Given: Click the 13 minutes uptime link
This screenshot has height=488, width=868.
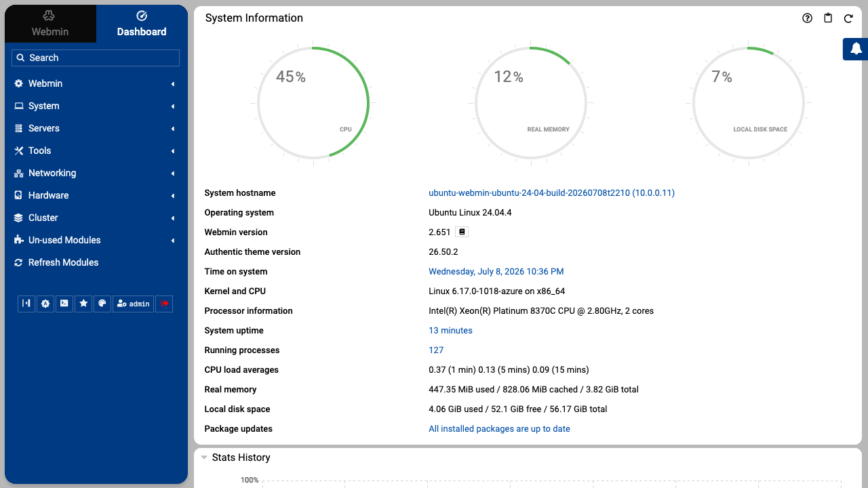Looking at the screenshot, I should 450,331.
